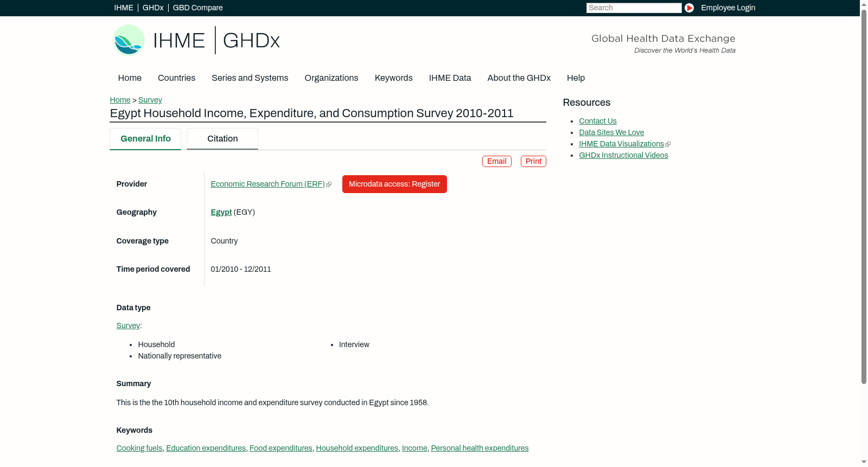Click the time period value 01/2010 - 12/2011
This screenshot has width=868, height=467.
(x=241, y=270)
